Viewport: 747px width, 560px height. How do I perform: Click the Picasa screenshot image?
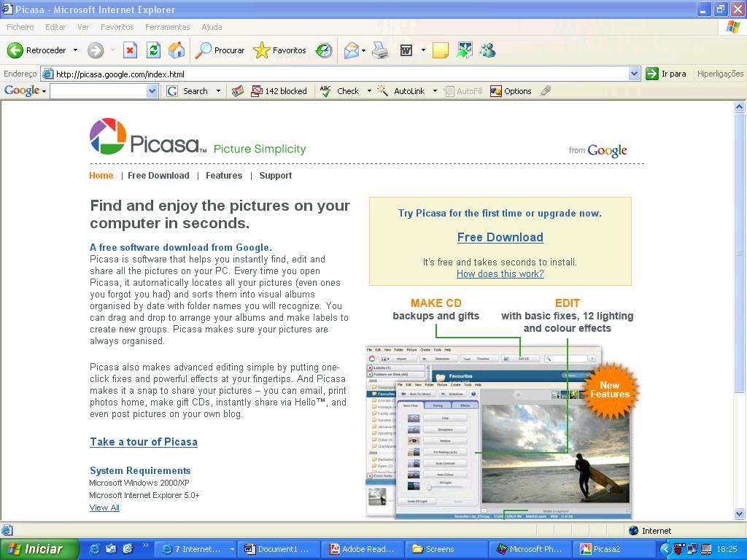[498, 431]
